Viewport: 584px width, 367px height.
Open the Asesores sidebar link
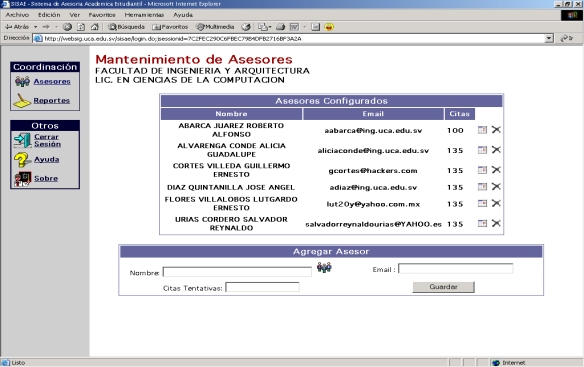click(52, 81)
